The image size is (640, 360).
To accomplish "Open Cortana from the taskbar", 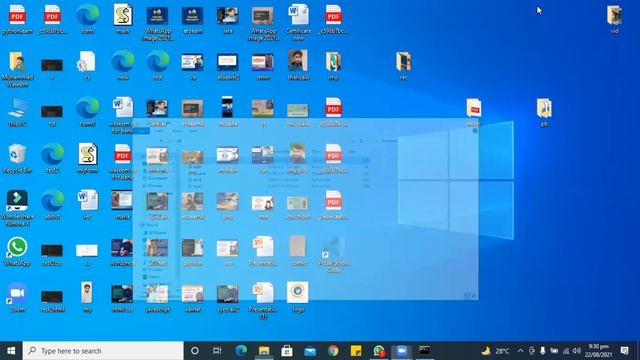I will (195, 351).
